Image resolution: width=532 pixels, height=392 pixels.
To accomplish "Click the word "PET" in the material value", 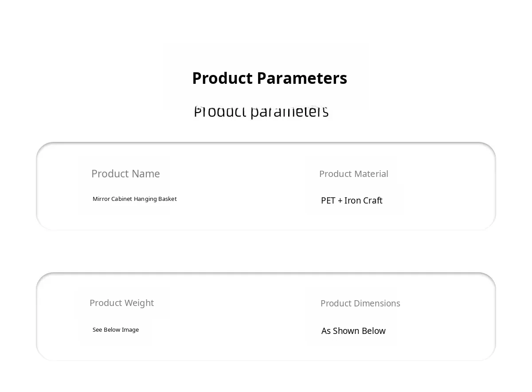I will [x=328, y=200].
